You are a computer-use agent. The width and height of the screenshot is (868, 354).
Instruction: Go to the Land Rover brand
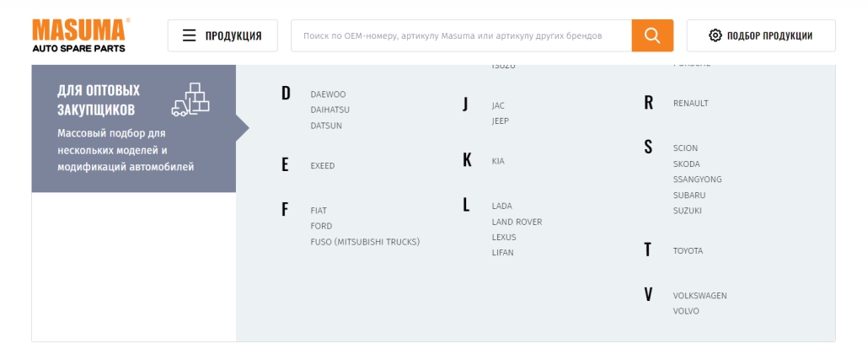point(517,222)
